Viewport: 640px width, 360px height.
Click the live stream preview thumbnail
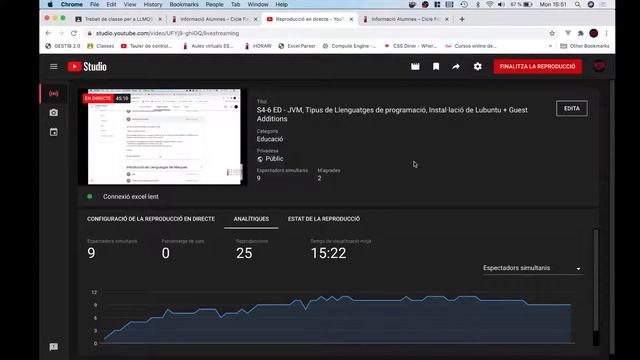click(x=162, y=137)
